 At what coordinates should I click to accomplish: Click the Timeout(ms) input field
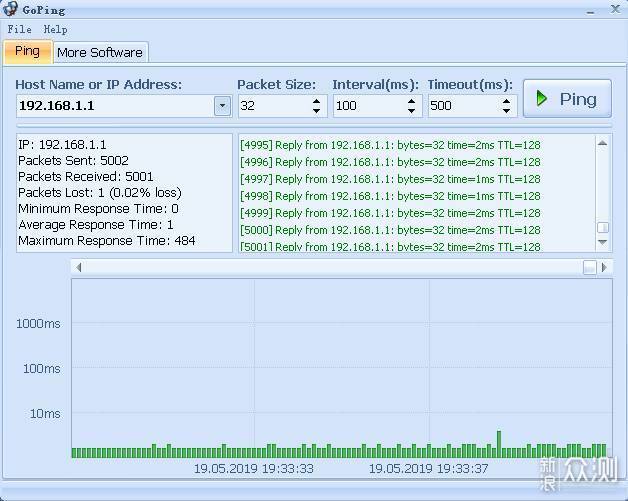[464, 106]
